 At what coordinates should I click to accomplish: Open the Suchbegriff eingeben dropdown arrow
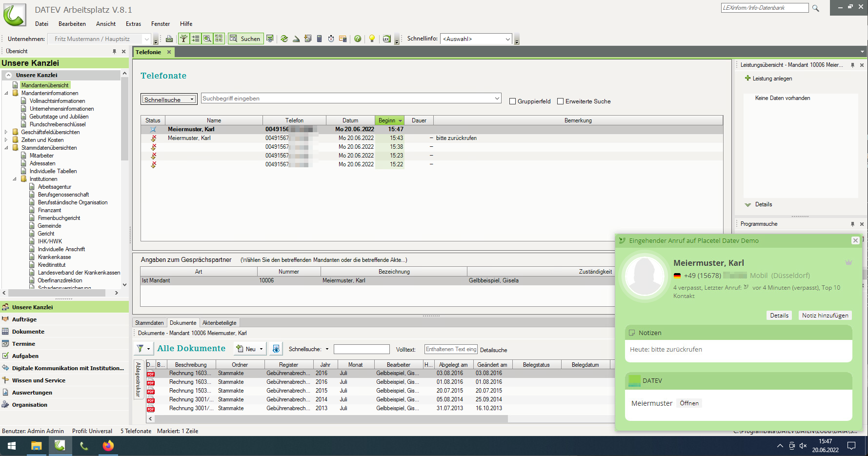(x=497, y=99)
